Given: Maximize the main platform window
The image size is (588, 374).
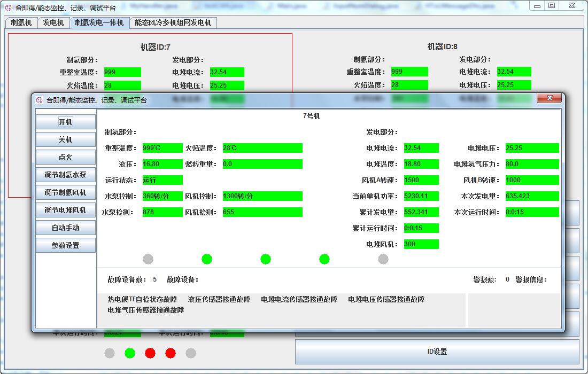Looking at the screenshot, I should [552, 5].
